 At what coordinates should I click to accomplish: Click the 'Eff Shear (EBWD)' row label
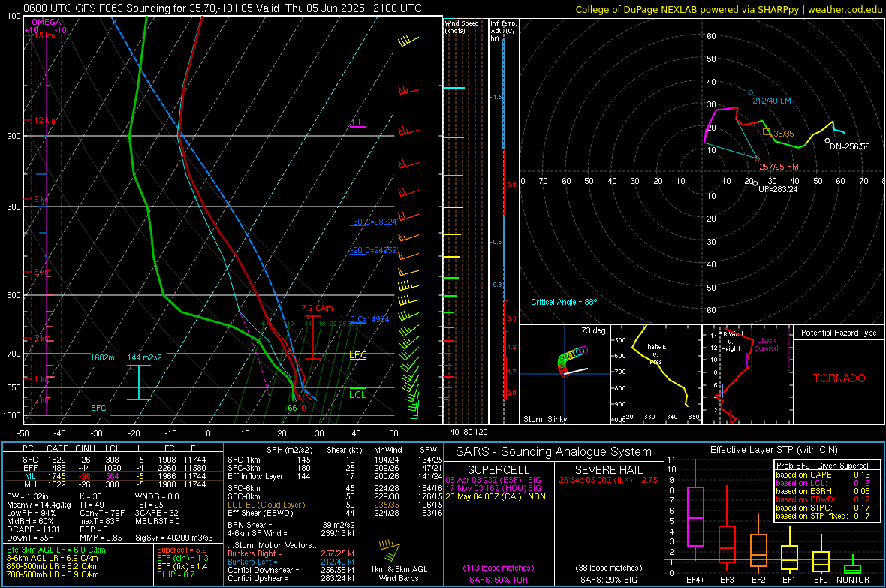click(260, 513)
